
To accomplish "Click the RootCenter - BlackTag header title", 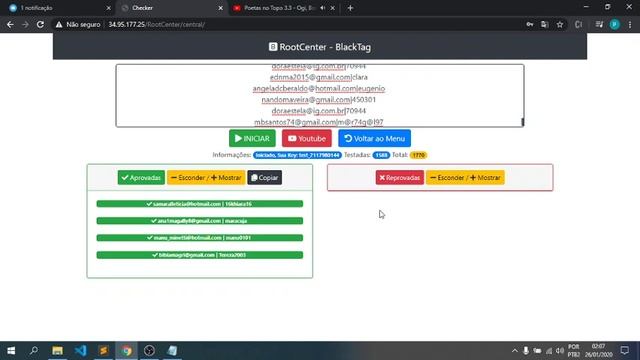I will 320,47.
